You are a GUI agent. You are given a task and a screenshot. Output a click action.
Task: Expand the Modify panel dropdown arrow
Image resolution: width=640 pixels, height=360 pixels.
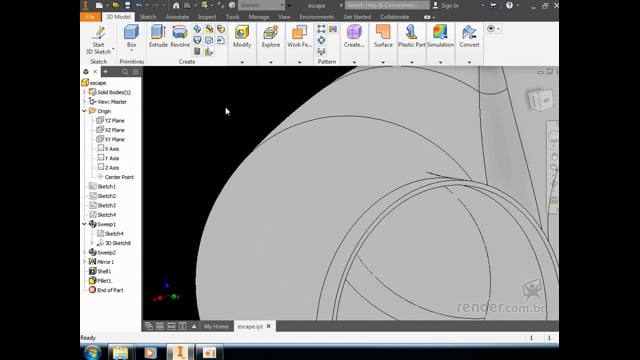[242, 62]
